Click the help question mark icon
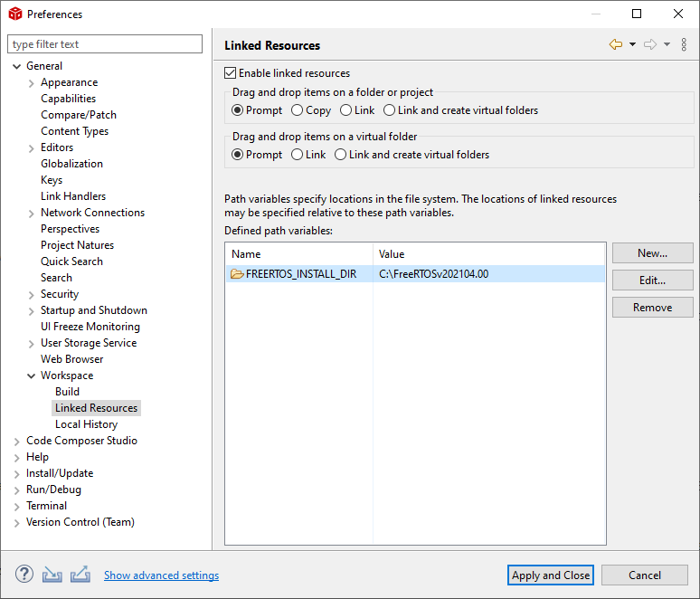 click(x=24, y=574)
